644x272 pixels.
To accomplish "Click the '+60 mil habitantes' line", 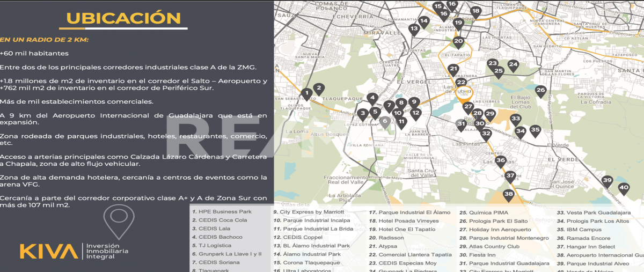I will [x=34, y=54].
